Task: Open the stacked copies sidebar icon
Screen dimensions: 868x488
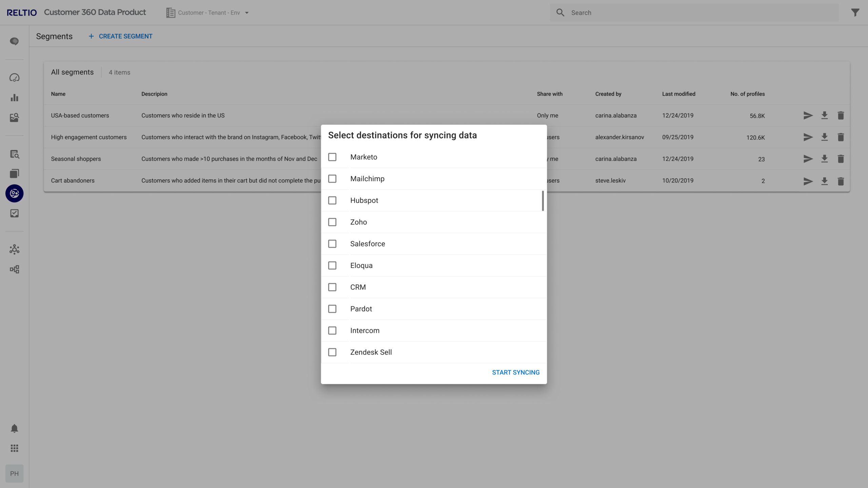Action: tap(14, 174)
